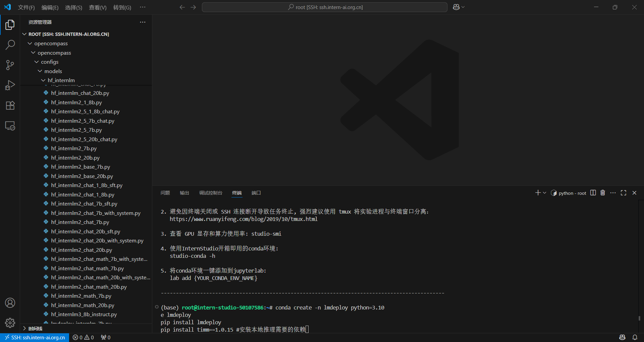The height and width of the screenshot is (342, 644).
Task: Open hf_internlm3_8b_instruct.py file
Action: pos(84,315)
